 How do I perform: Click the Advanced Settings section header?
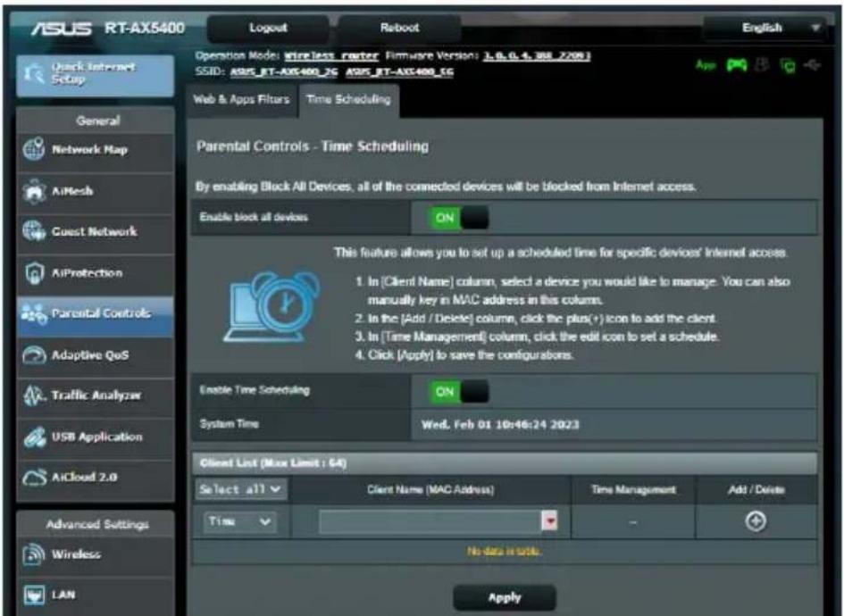tap(97, 524)
